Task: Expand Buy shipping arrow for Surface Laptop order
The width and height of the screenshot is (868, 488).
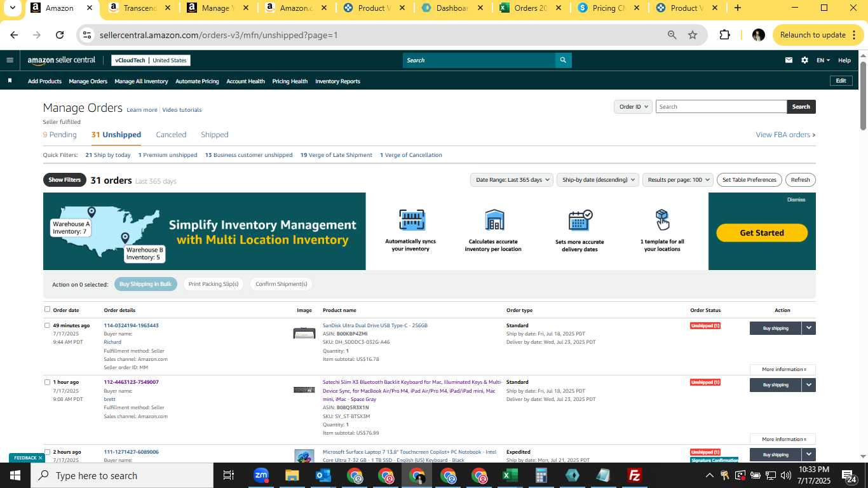Action: tap(808, 454)
